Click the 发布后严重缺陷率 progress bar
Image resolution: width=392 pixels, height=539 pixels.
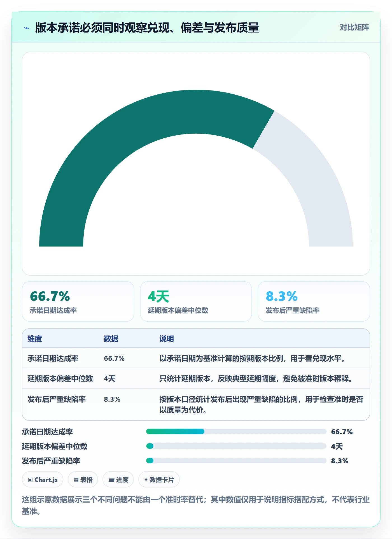point(236,461)
